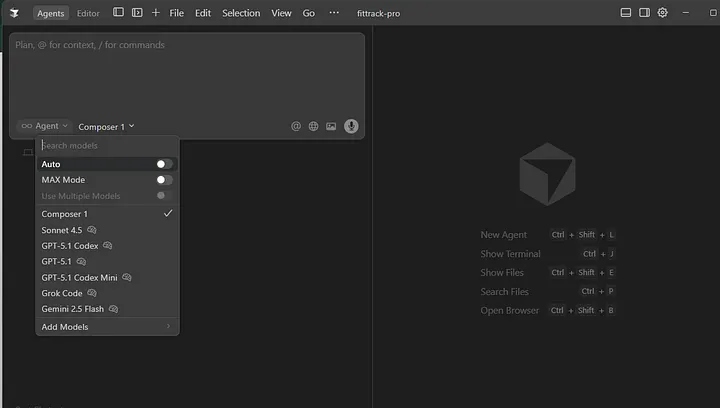
Task: Expand the Add Models submenu
Action: click(106, 327)
